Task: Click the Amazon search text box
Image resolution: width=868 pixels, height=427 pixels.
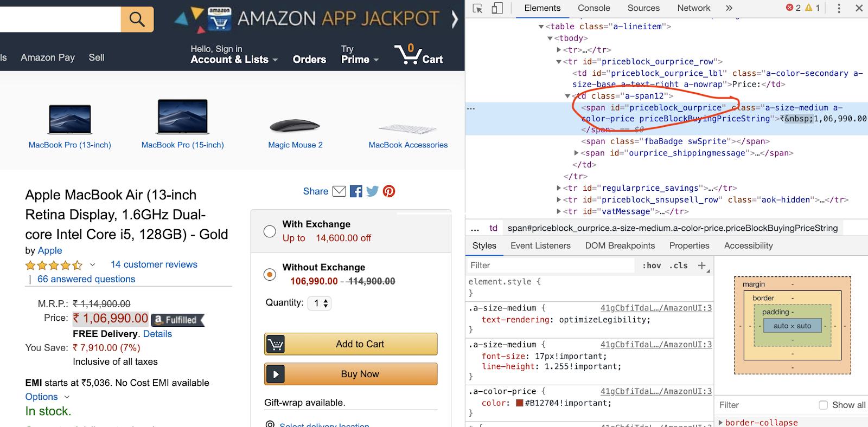Action: 60,20
